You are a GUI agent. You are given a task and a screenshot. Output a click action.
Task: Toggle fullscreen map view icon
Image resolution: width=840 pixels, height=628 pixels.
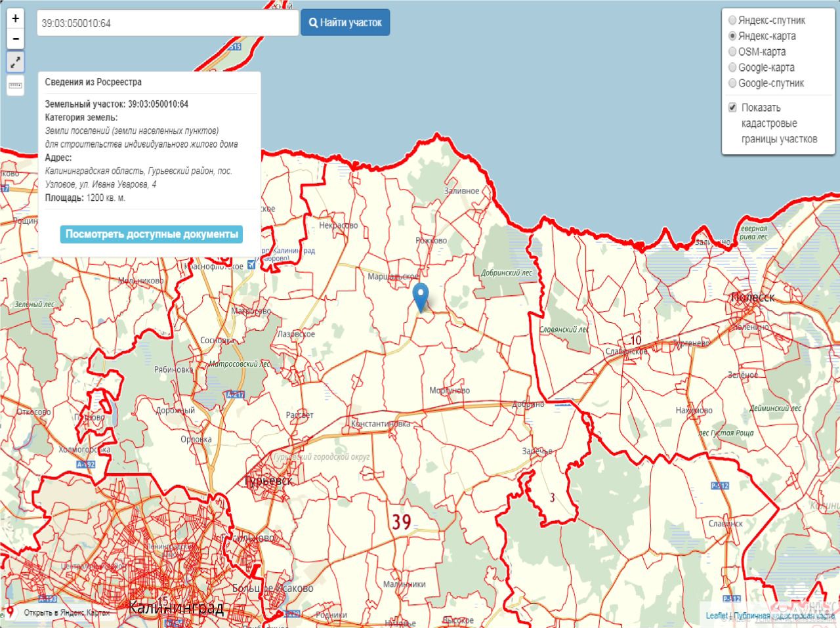tap(15, 62)
